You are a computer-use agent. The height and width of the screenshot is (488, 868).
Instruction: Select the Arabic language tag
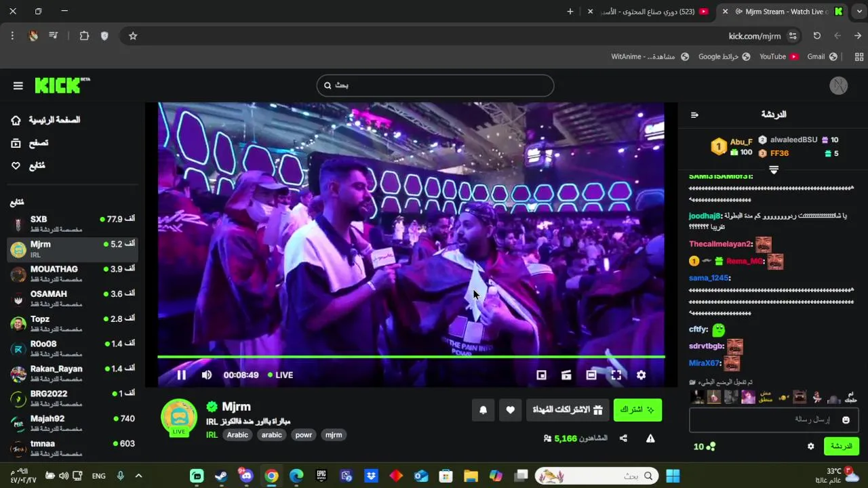237,435
